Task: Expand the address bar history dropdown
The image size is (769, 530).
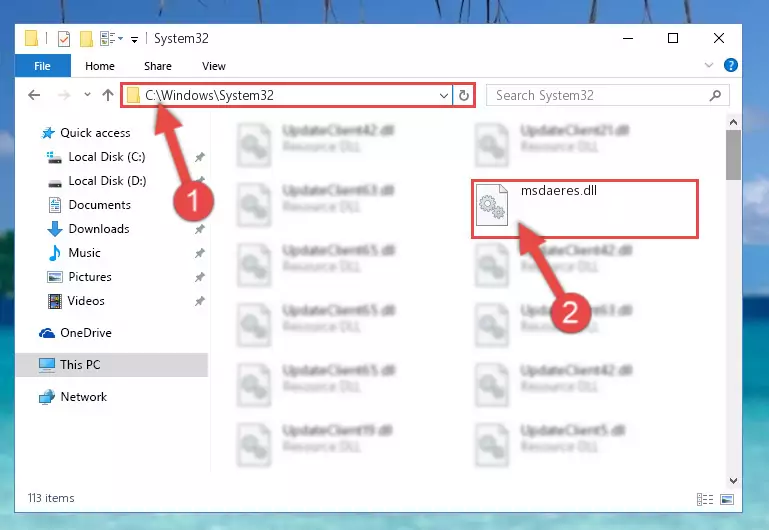Action: 443,95
